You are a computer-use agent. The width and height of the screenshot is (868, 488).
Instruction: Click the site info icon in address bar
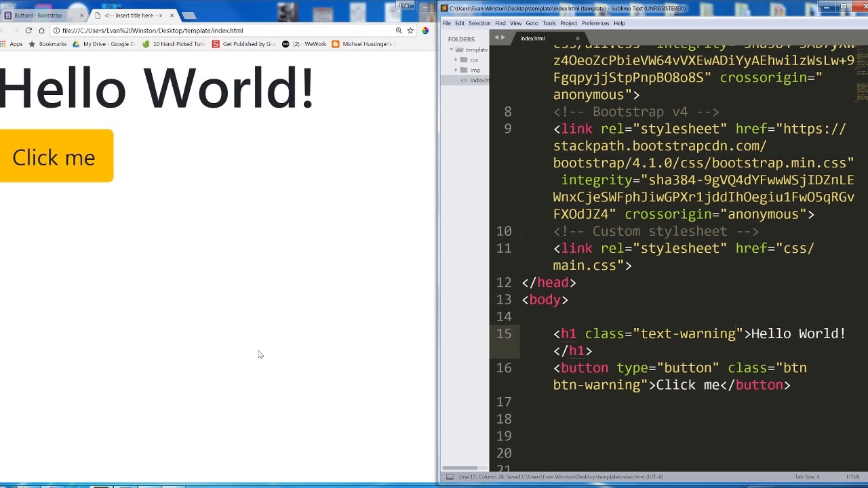(56, 30)
